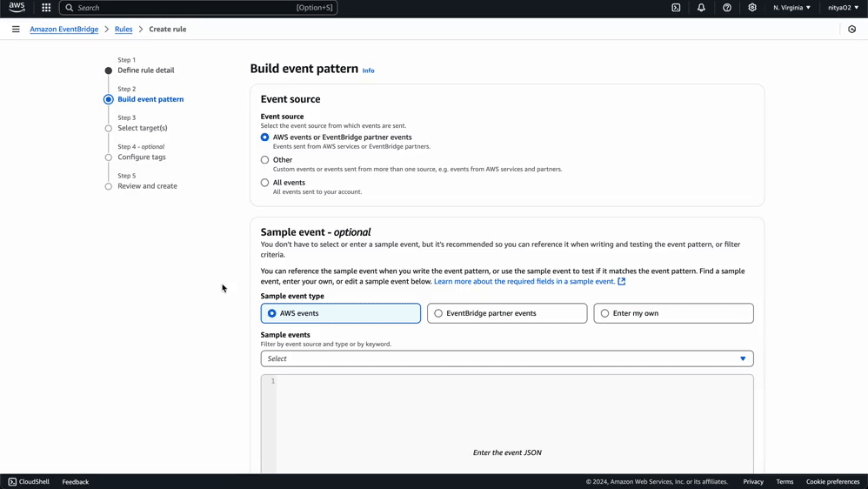Click the CloudShell icon in footer
Image resolution: width=868 pixels, height=489 pixels.
12,482
